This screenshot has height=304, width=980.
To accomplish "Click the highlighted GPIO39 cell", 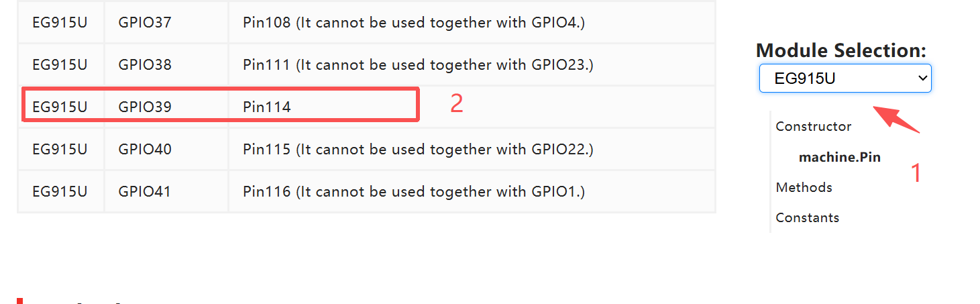I will pos(145,107).
